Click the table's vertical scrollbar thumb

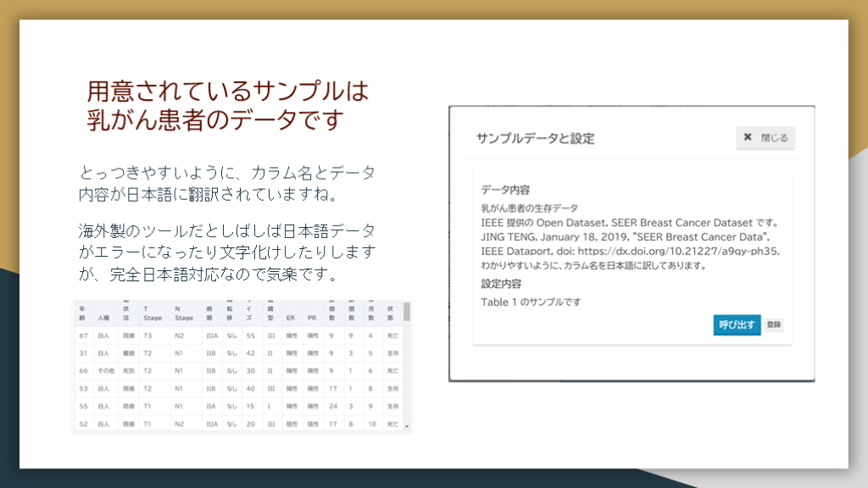click(x=407, y=313)
